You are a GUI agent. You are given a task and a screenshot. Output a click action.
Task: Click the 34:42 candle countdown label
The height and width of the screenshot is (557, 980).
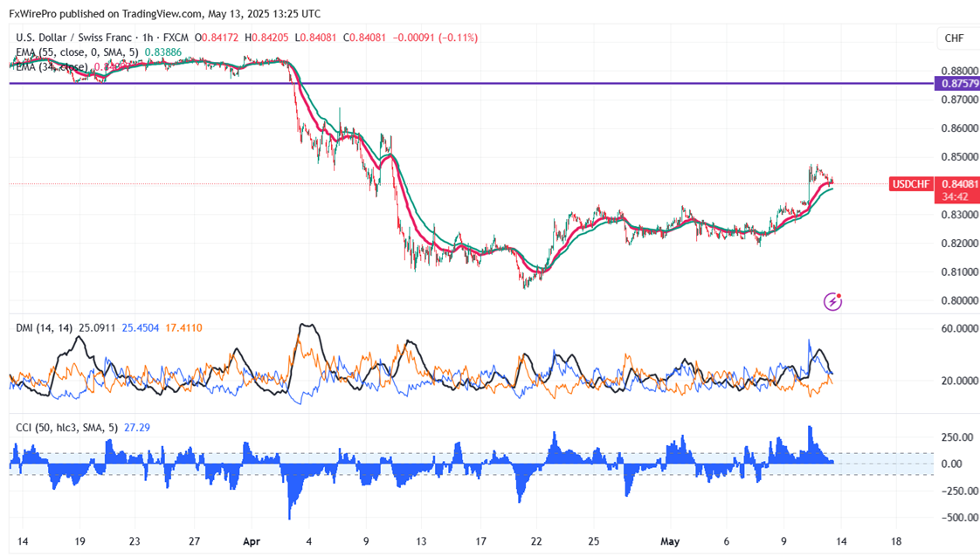[x=956, y=196]
